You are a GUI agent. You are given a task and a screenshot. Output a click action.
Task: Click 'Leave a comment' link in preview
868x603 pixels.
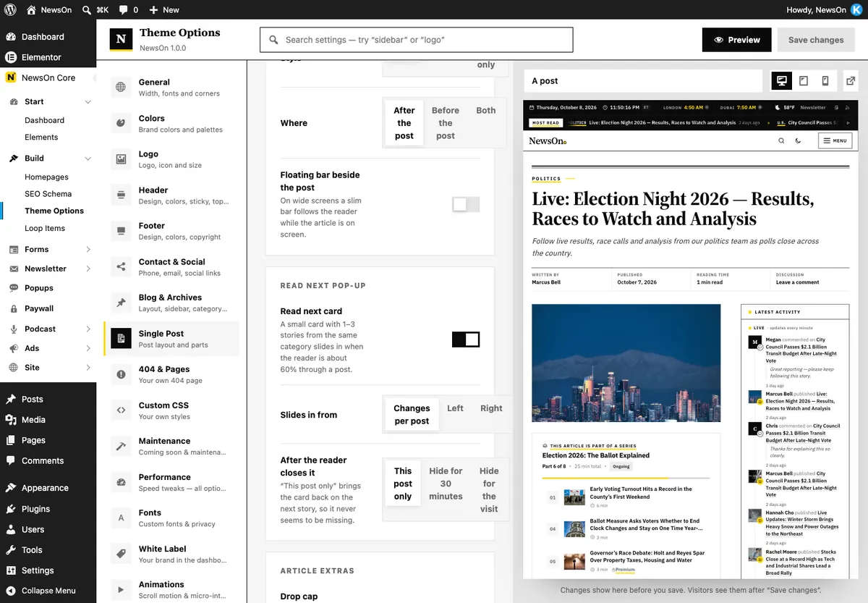tap(797, 282)
